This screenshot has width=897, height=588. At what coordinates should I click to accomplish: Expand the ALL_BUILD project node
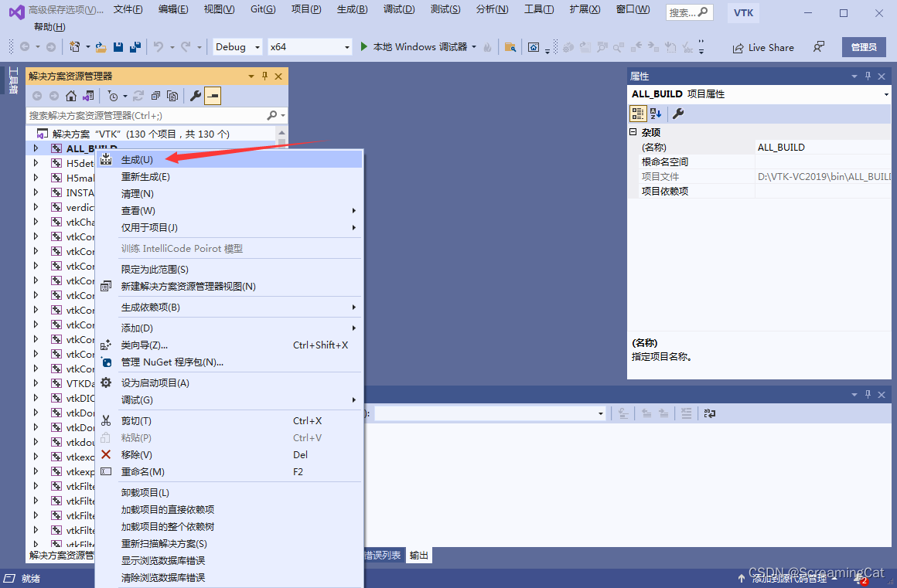[34, 147]
